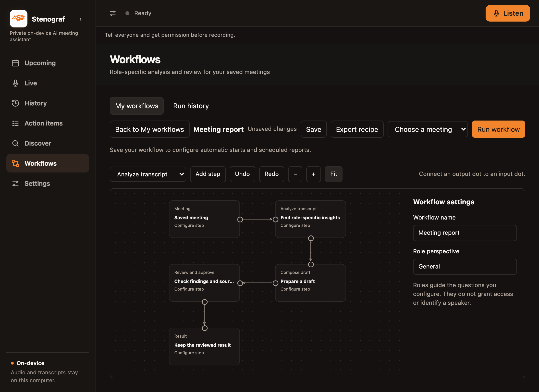Image resolution: width=539 pixels, height=392 pixels.
Task: Select the Check findings and sources node
Action: [x=204, y=283]
